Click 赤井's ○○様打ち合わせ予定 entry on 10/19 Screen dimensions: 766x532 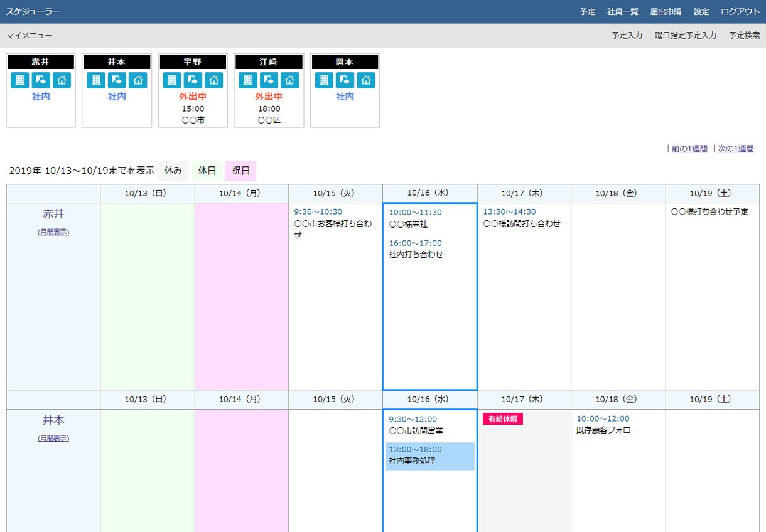point(709,212)
